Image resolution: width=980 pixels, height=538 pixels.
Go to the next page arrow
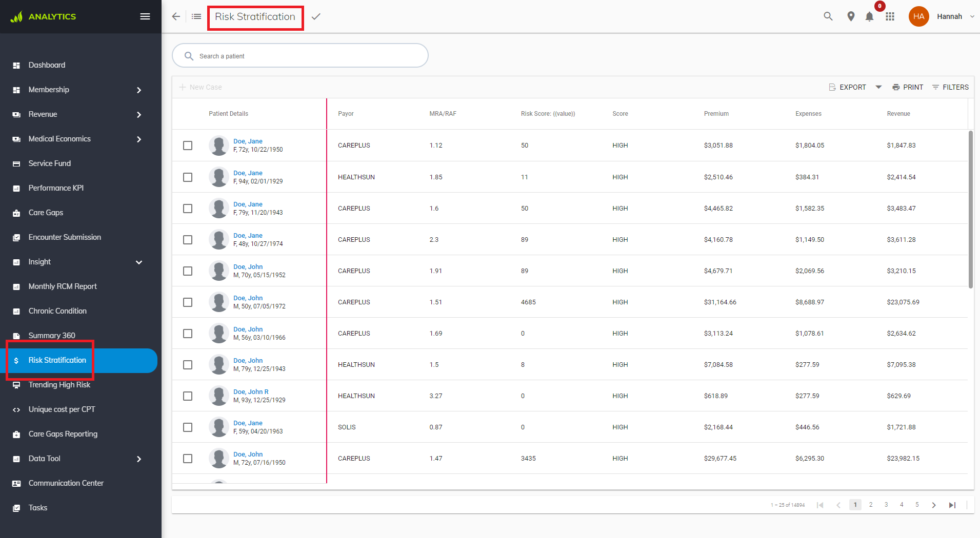pyautogui.click(x=934, y=505)
